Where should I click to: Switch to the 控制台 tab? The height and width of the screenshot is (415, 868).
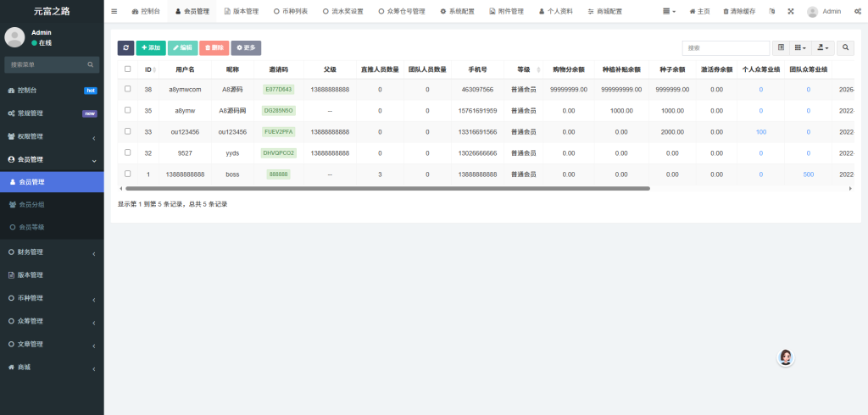tap(146, 11)
